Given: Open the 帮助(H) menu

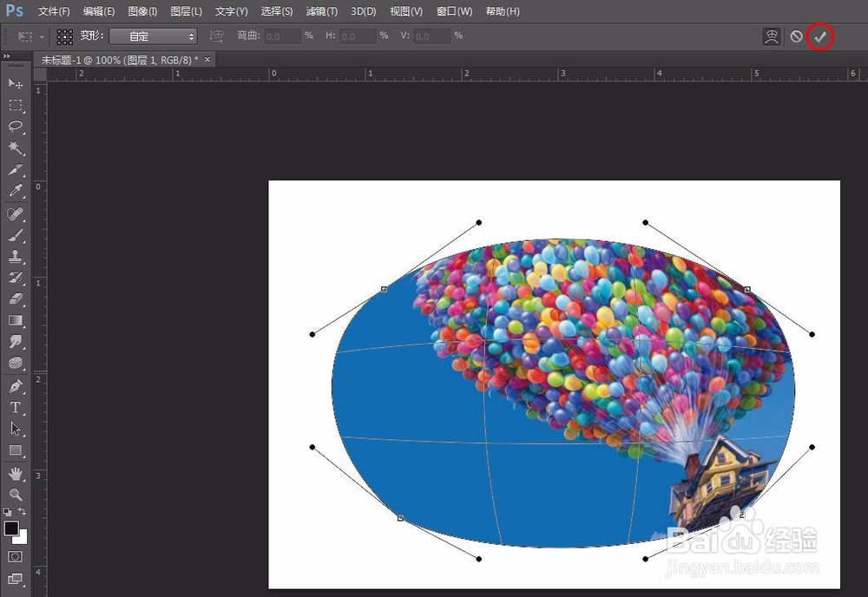Looking at the screenshot, I should tap(502, 11).
